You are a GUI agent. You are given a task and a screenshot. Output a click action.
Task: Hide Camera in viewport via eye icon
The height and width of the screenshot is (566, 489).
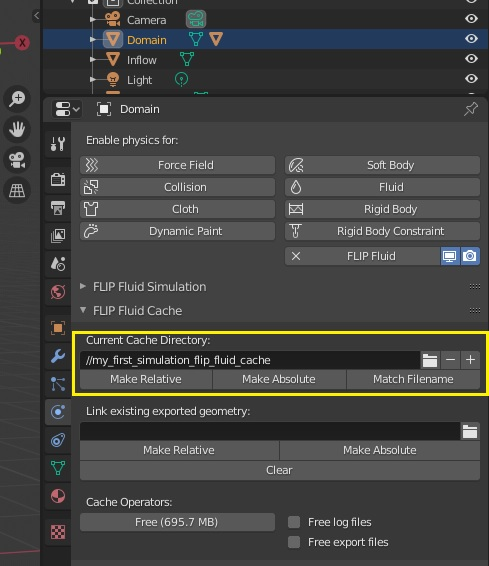(471, 19)
